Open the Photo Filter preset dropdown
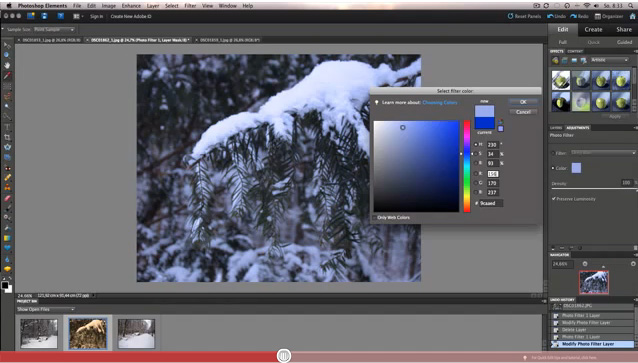Image resolution: width=638 pixels, height=363 pixels. pos(603,153)
